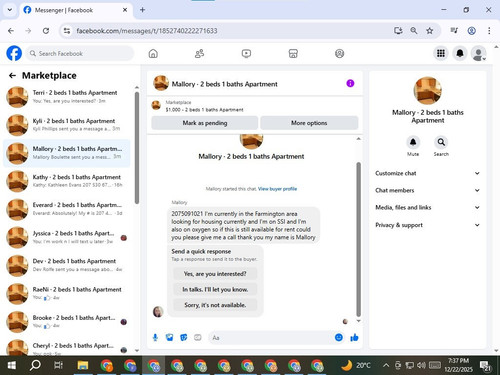The width and height of the screenshot is (500, 375).
Task: Open RaeNi's apartment conversation
Action: point(67,294)
